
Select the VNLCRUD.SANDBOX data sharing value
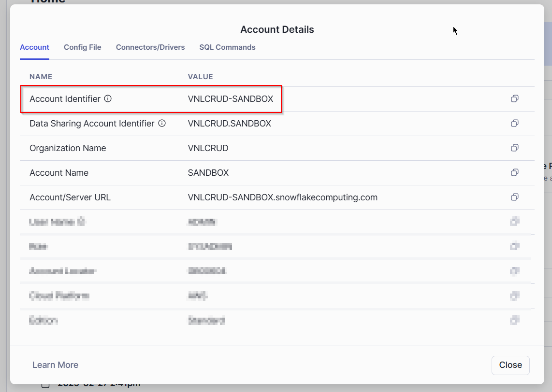pyautogui.click(x=230, y=124)
